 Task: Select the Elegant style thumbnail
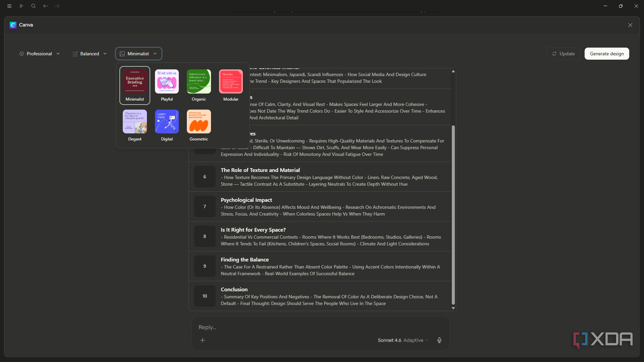coord(135,125)
